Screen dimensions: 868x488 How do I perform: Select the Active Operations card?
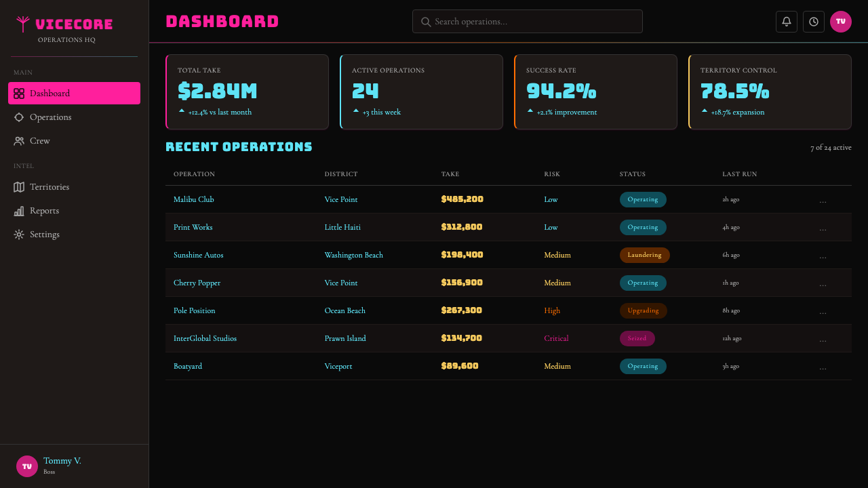tap(421, 91)
